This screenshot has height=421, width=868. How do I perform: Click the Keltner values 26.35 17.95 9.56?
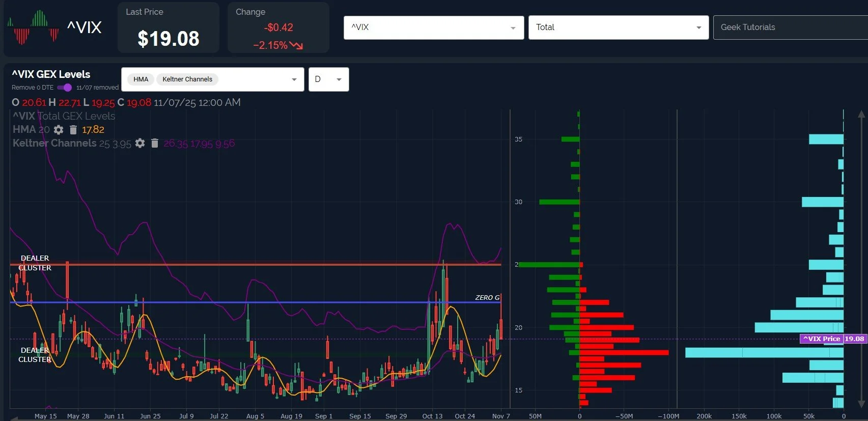click(x=199, y=144)
